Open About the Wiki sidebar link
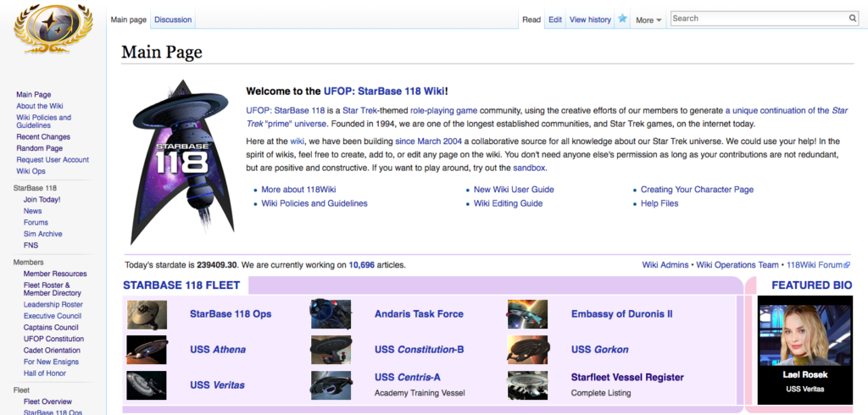Screen dimensions: 868x415 click(x=40, y=106)
